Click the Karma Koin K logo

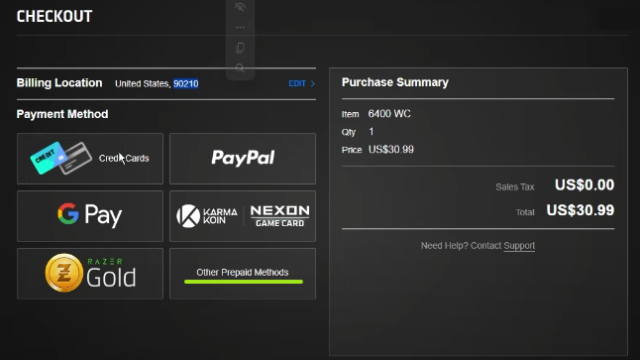click(x=188, y=216)
